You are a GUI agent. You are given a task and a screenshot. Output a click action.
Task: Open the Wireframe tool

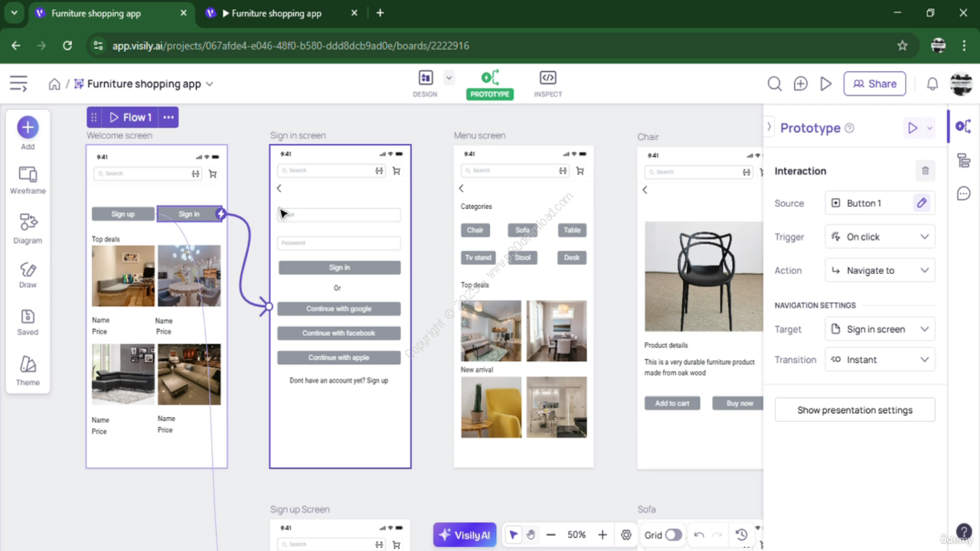[28, 180]
